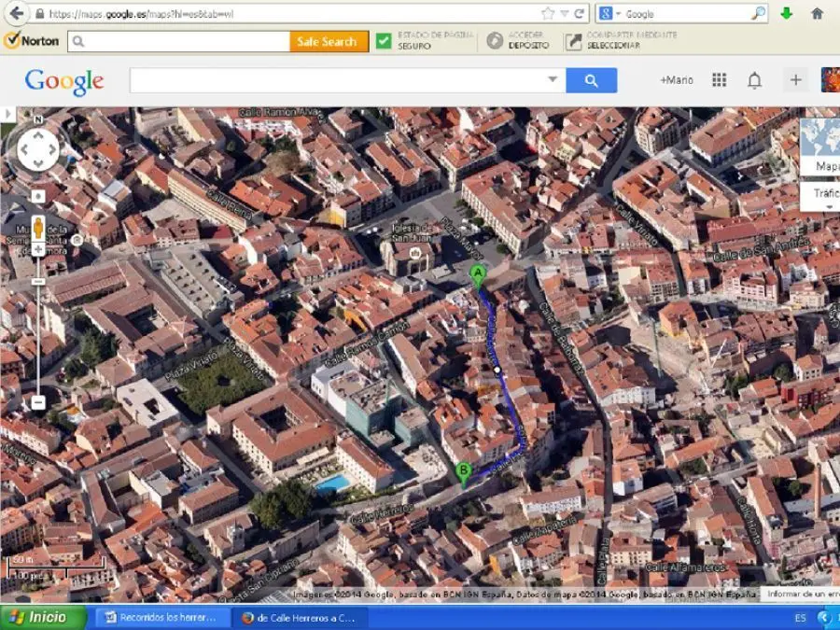Image resolution: width=840 pixels, height=630 pixels.
Task: Open the downloads arrow in the browser toolbar
Action: point(787,13)
